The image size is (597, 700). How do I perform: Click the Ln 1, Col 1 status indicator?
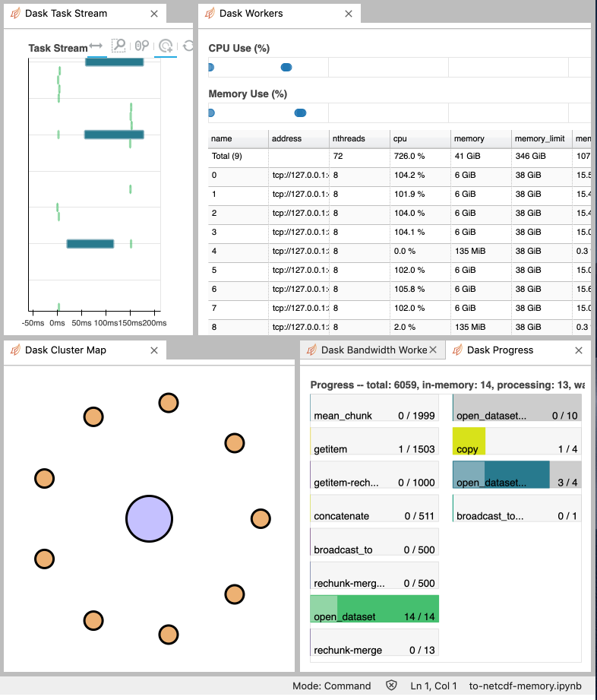pyautogui.click(x=433, y=686)
